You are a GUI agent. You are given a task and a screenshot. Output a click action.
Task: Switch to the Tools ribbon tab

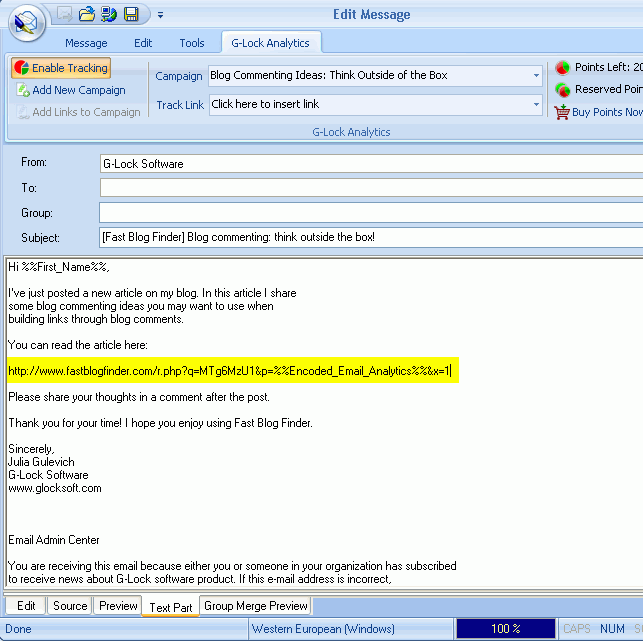point(192,43)
